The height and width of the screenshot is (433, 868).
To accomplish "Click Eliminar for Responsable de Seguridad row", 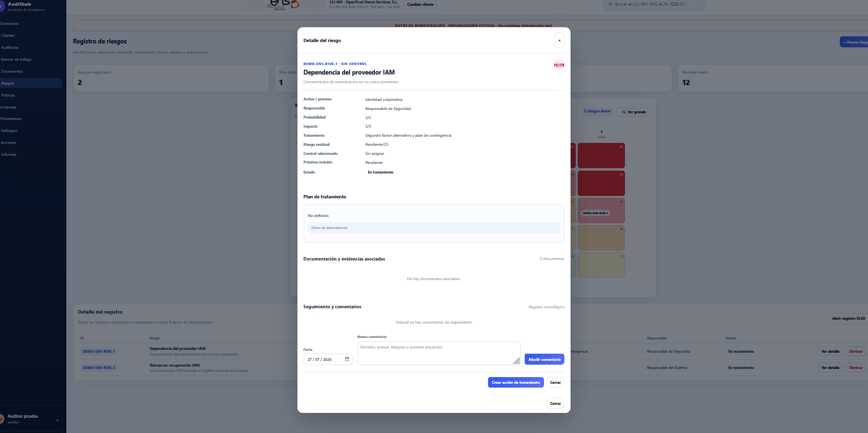I will tap(856, 351).
